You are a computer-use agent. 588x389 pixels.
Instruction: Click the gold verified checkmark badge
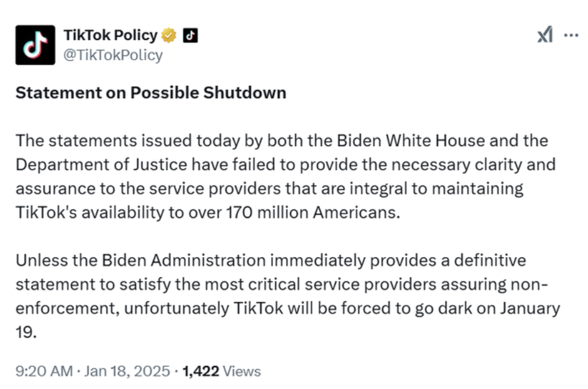coord(168,36)
